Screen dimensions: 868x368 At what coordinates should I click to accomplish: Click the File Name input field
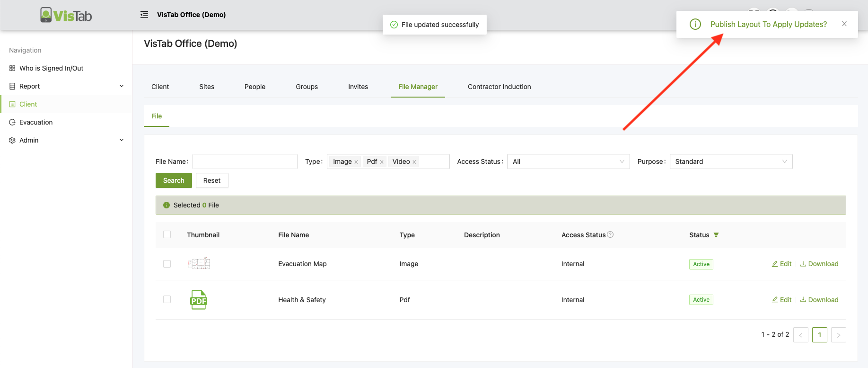[245, 162]
